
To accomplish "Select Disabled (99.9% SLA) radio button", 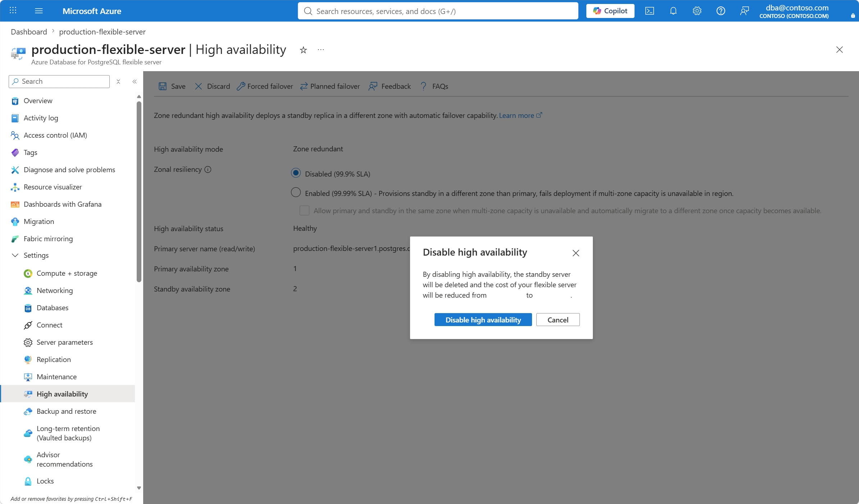I will [296, 173].
